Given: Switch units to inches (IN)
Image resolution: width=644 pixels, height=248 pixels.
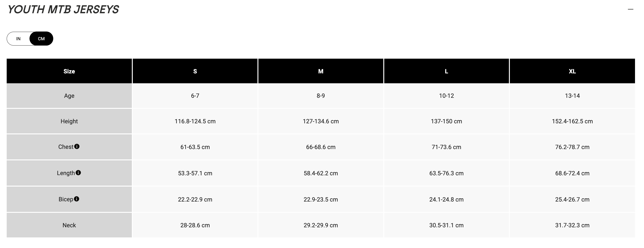Looking at the screenshot, I should pos(18,39).
